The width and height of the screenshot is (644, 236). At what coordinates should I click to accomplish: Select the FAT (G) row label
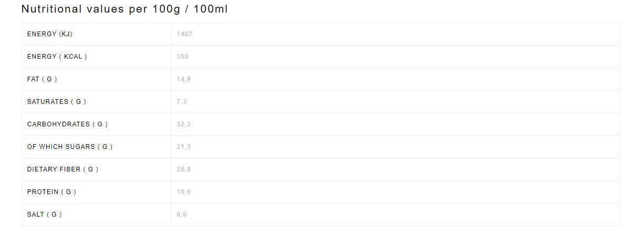click(x=42, y=79)
